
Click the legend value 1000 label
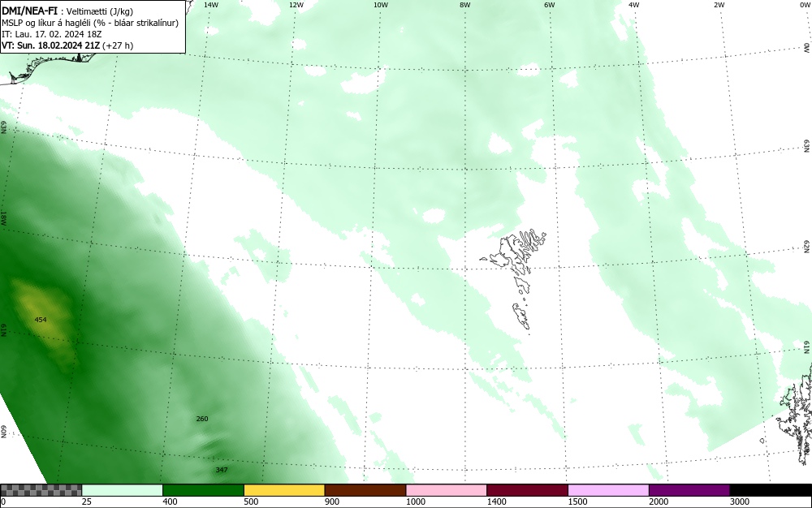coord(416,502)
